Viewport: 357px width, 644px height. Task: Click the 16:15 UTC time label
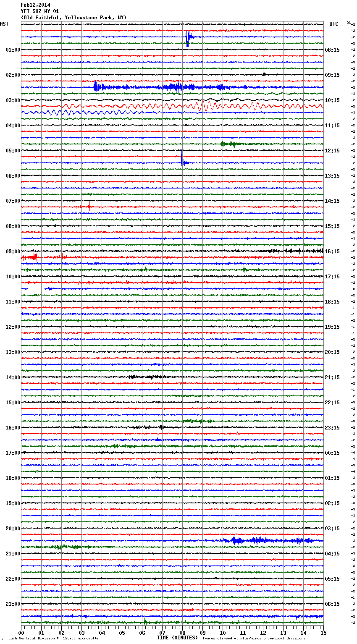click(332, 251)
